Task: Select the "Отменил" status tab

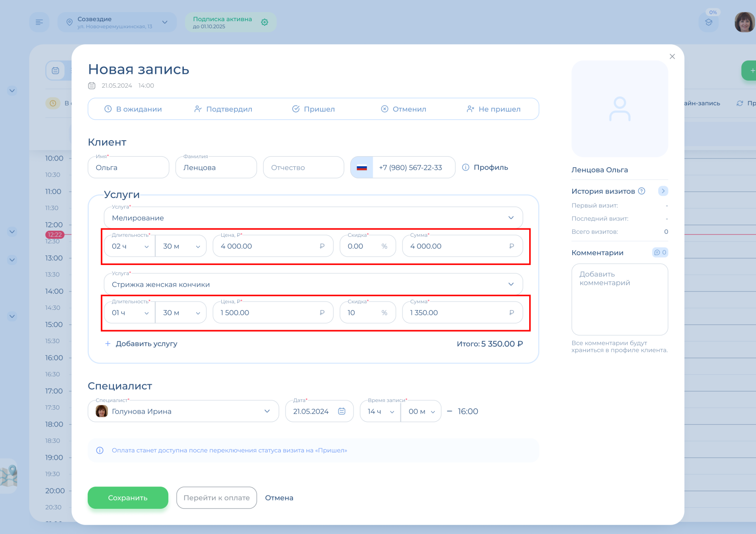Action: (403, 109)
